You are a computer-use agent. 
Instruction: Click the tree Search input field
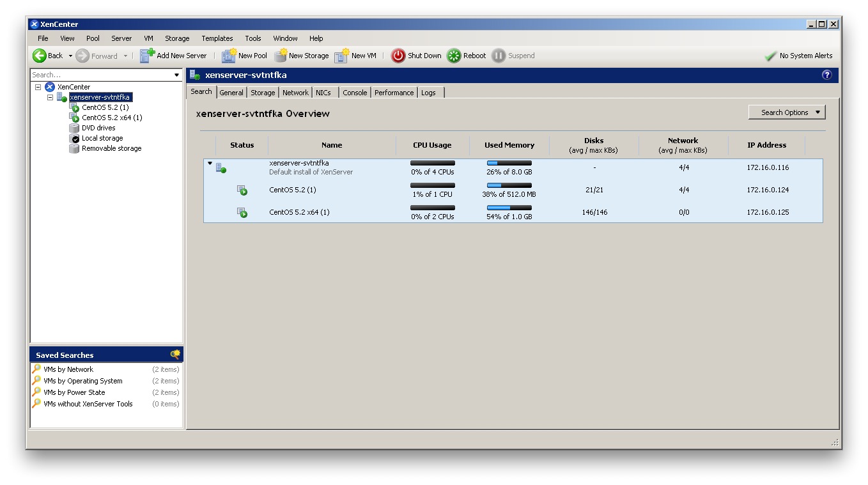(101, 75)
